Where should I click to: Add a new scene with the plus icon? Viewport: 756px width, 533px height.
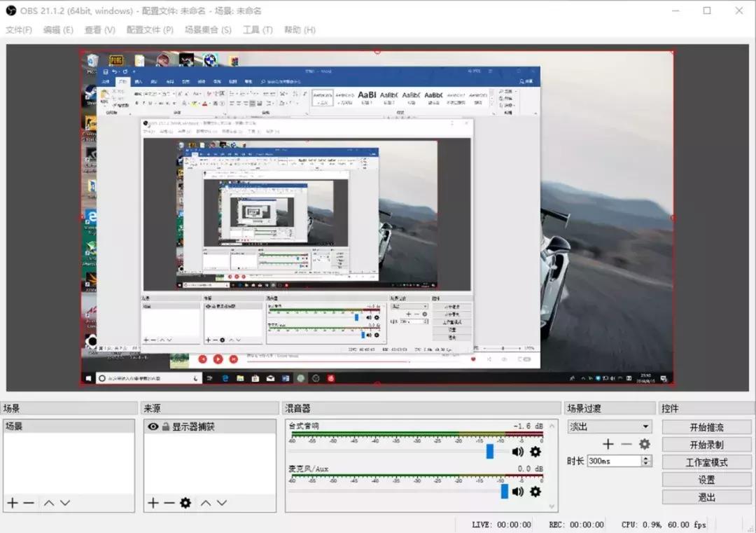12,502
